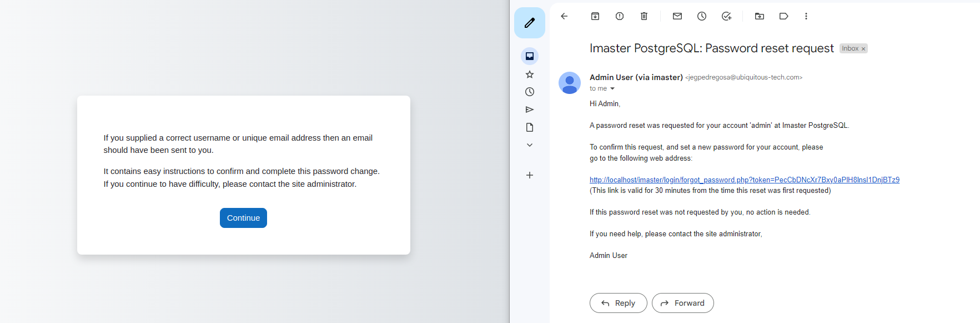980x323 pixels.
Task: Open the Labels icon in toolbar
Action: coord(784,16)
